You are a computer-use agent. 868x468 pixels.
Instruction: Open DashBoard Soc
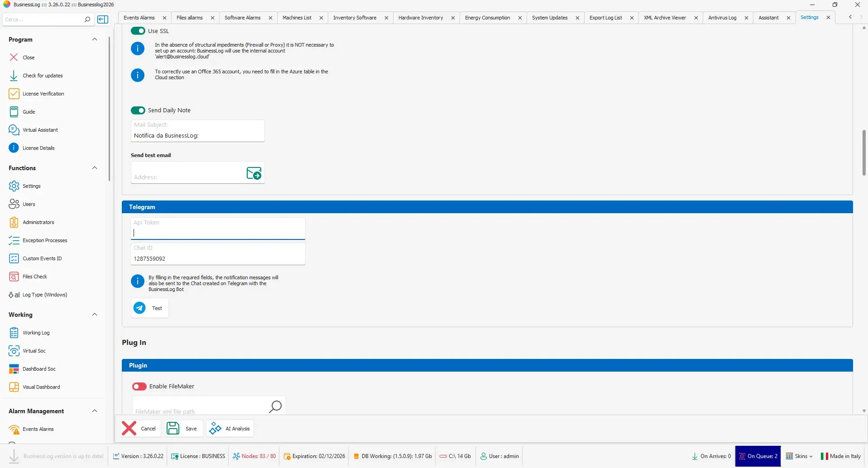(x=39, y=369)
